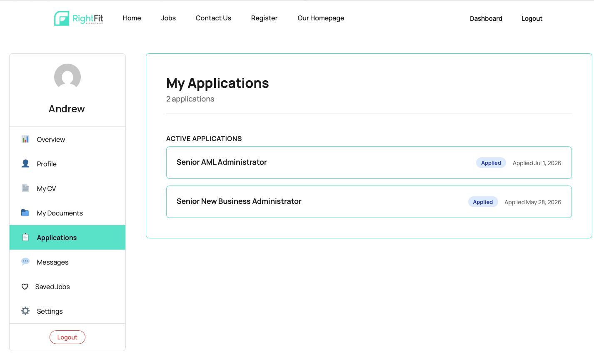Click the ACTIVE APPLICATIONS section label

204,139
